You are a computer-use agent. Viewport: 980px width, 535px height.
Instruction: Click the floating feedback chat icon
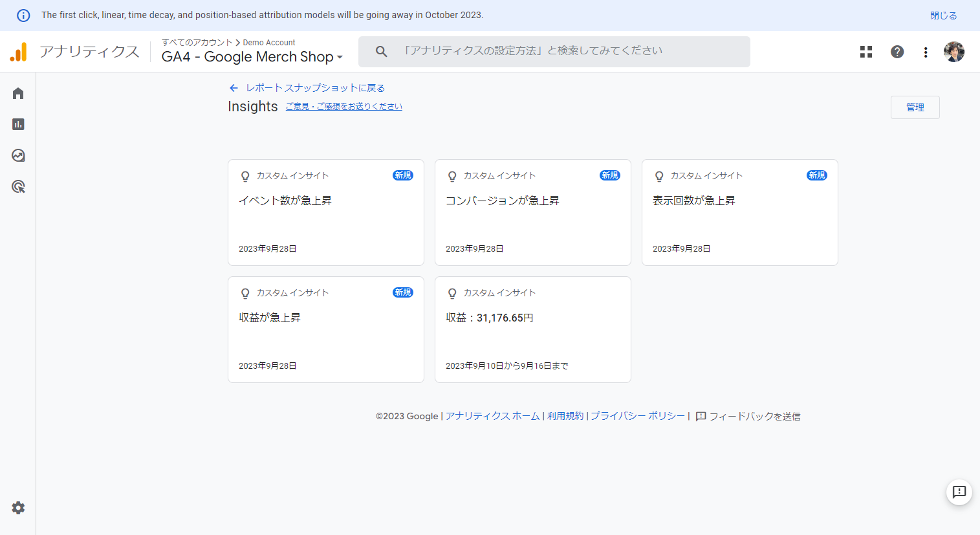click(959, 492)
